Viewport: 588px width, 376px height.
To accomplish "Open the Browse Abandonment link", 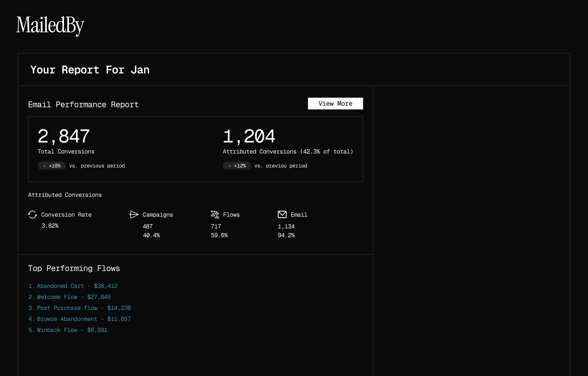I will pyautogui.click(x=79, y=319).
